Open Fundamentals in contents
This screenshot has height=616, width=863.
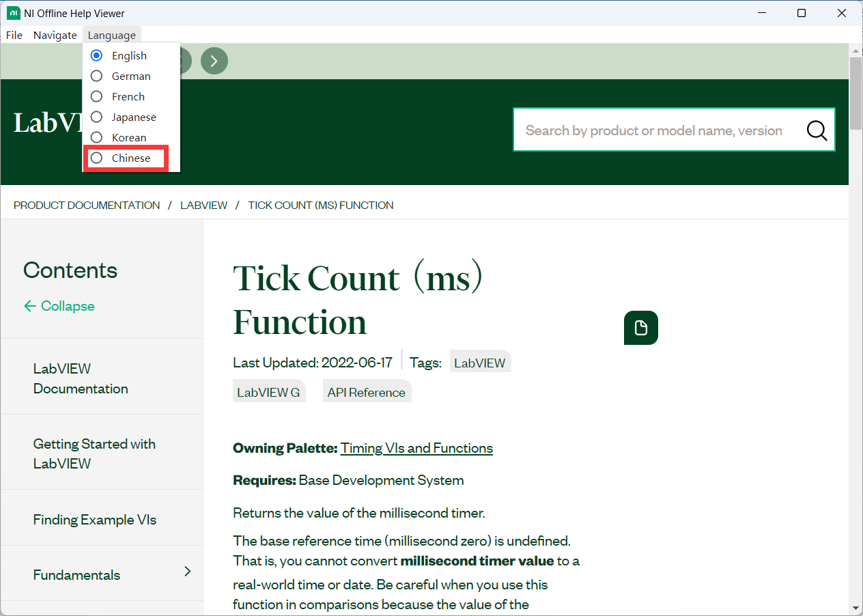(76, 575)
